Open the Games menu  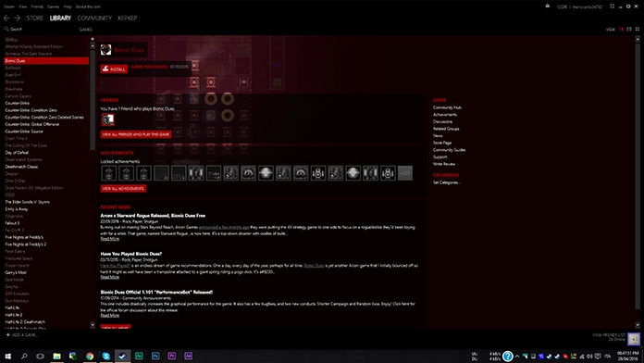(53, 6)
